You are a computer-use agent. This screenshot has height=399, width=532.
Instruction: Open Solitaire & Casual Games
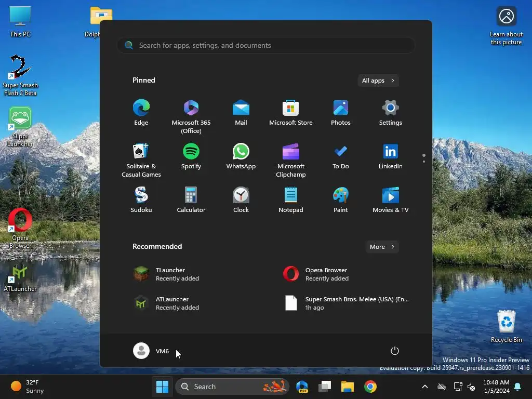pos(141,160)
